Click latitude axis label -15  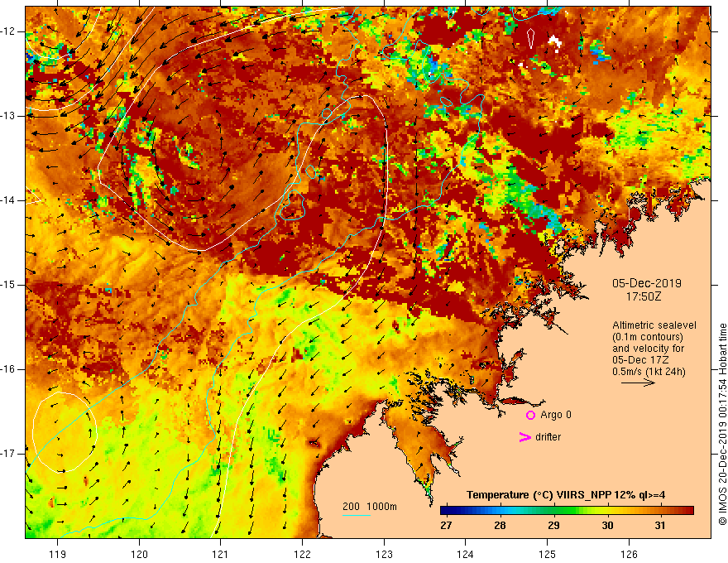[x=9, y=285]
